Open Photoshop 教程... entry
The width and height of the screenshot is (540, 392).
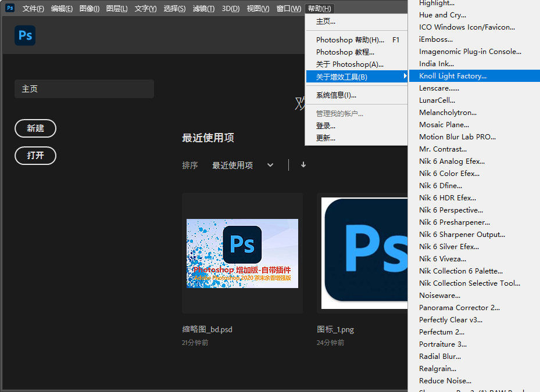[x=356, y=52]
